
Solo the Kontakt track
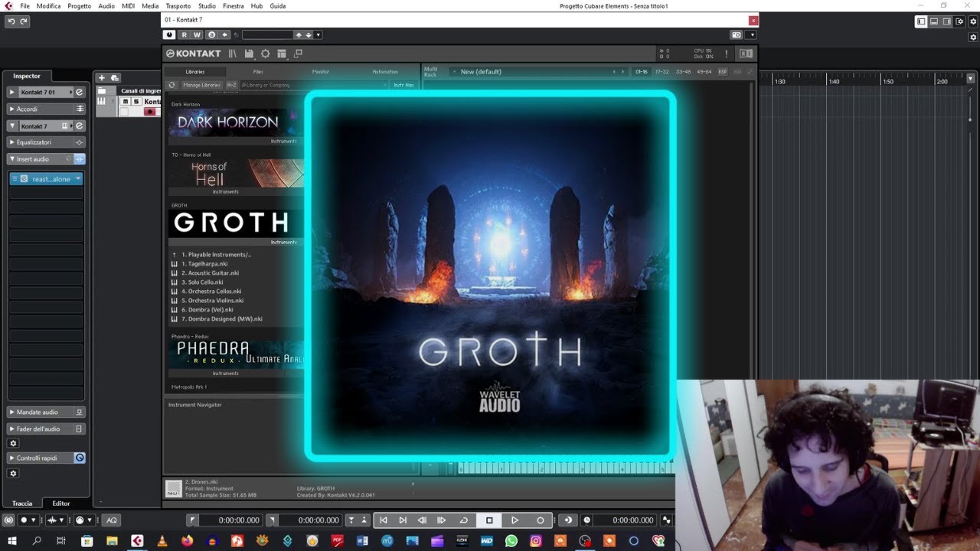tap(136, 101)
